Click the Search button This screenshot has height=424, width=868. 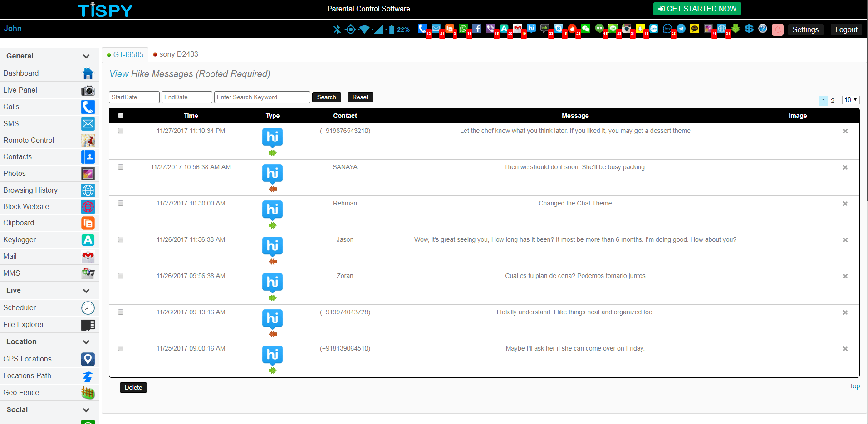(327, 97)
